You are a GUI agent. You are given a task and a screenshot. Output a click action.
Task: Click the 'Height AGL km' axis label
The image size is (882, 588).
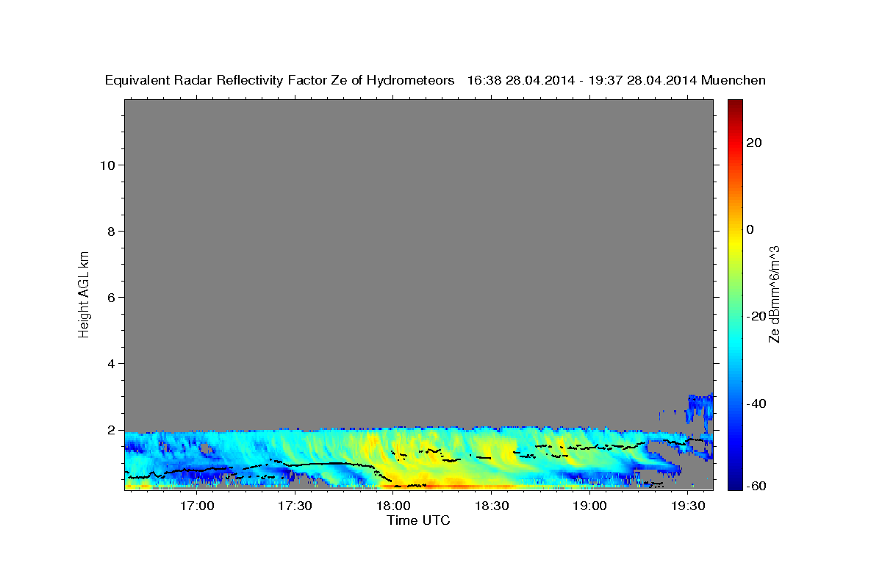click(85, 293)
